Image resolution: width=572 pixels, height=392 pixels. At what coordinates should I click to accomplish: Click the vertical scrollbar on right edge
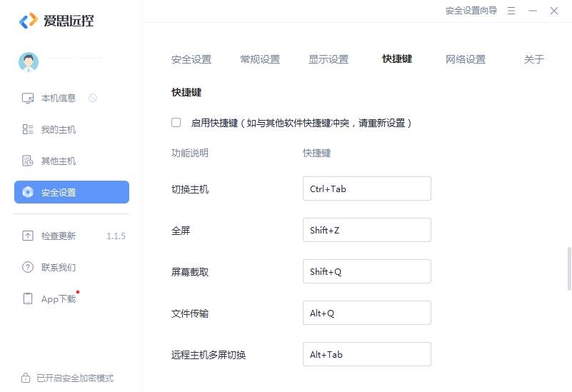pos(568,268)
